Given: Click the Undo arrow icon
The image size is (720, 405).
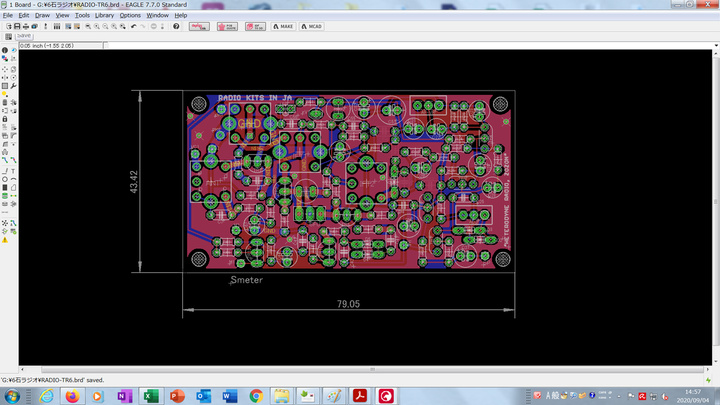Looking at the screenshot, I should [x=133, y=26].
